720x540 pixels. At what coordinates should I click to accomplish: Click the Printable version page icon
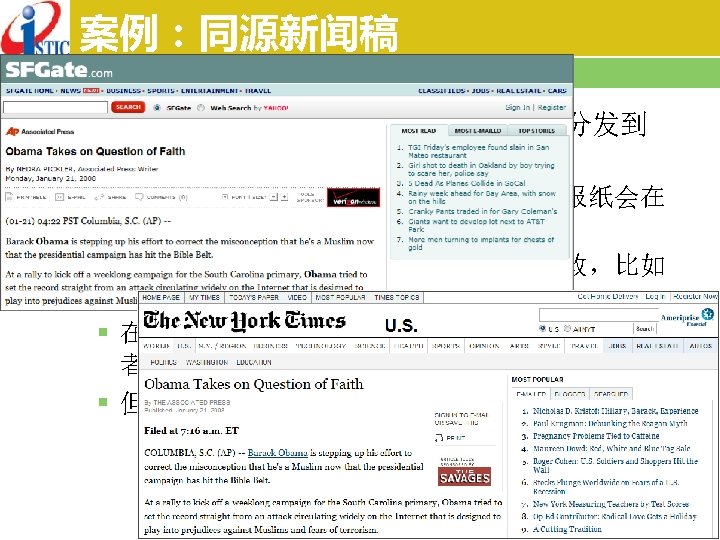(9, 197)
